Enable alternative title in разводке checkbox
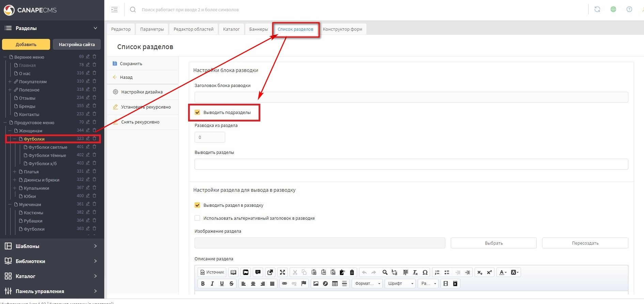Viewport: 644px width, 304px height. [197, 218]
